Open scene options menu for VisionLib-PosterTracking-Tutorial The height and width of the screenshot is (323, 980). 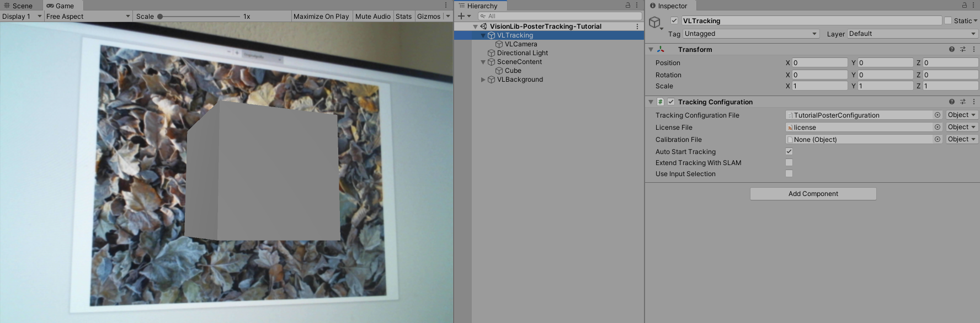tap(637, 27)
